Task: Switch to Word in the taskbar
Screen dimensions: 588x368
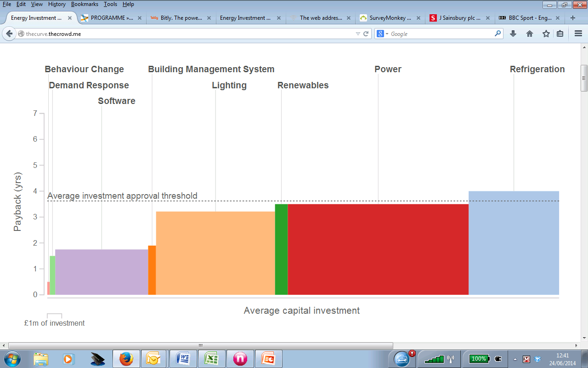Action: pyautogui.click(x=183, y=358)
